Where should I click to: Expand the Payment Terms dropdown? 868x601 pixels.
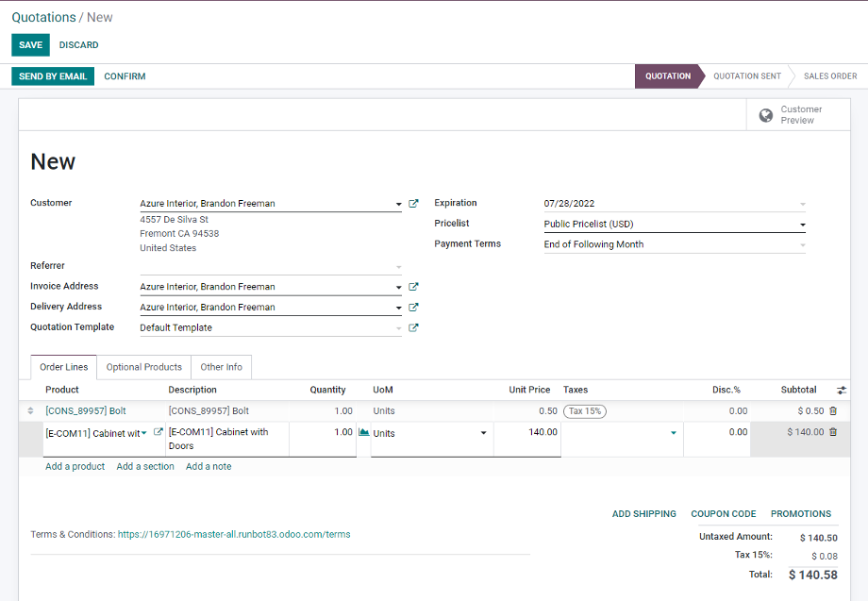click(803, 245)
